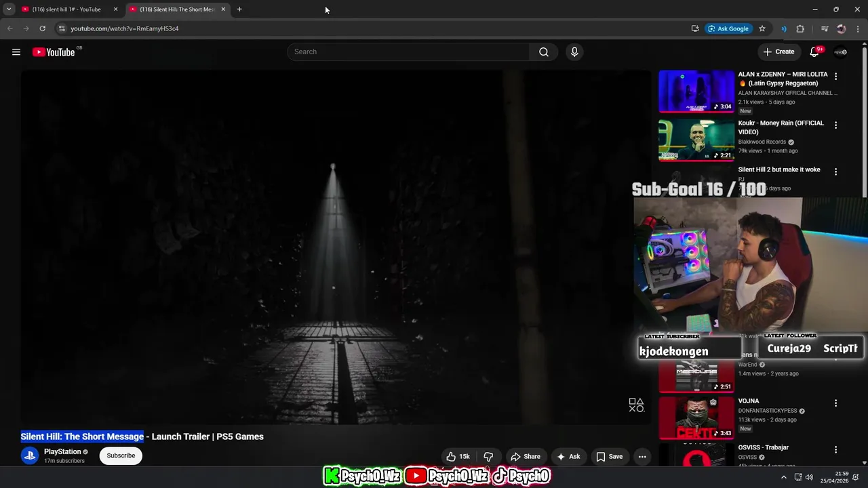Viewport: 868px width, 488px height.
Task: Bookmark this page with the star icon
Action: (x=762, y=28)
